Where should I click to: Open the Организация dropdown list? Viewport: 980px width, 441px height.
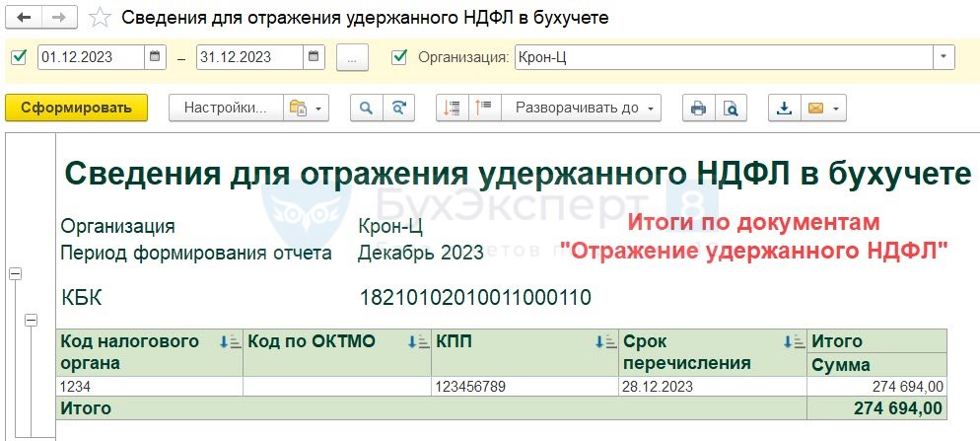[x=944, y=57]
